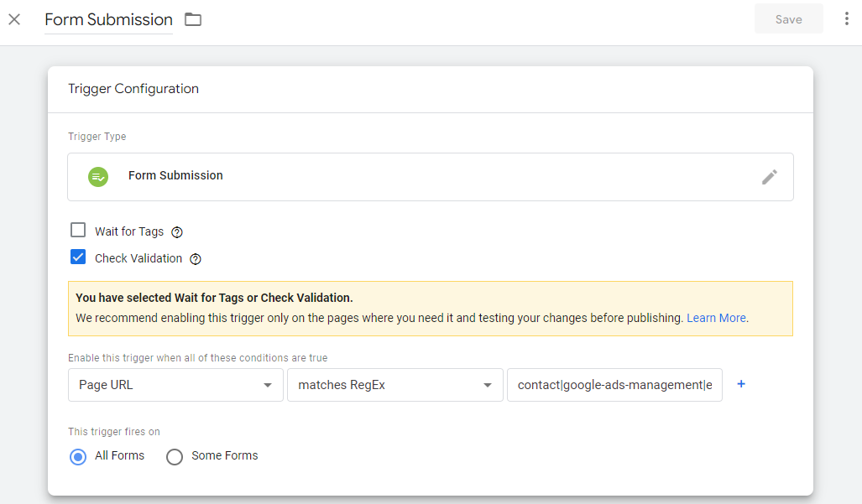Enable the Wait for Tags checkbox
Image resolution: width=862 pixels, height=504 pixels.
(78, 230)
